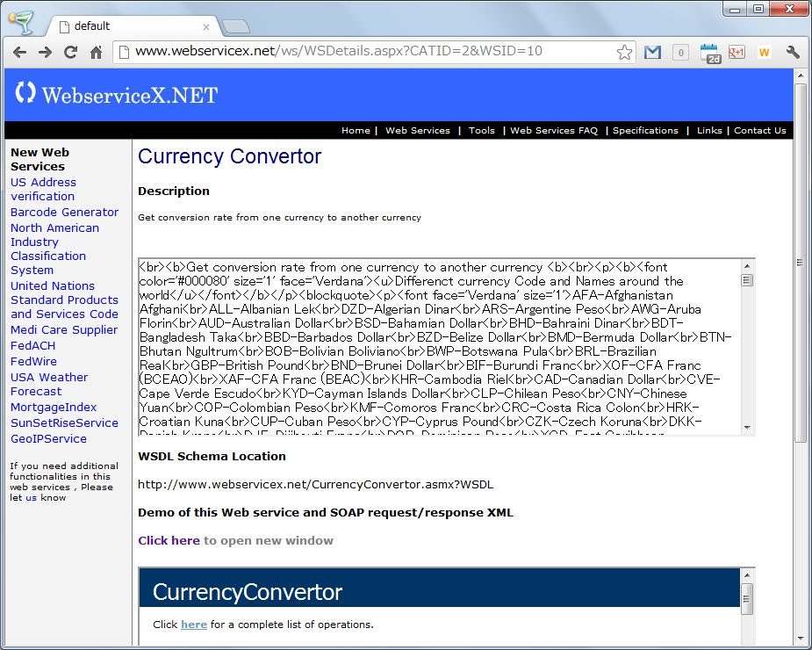Open Web Services in top navigation
The width and height of the screenshot is (812, 650).
417,130
